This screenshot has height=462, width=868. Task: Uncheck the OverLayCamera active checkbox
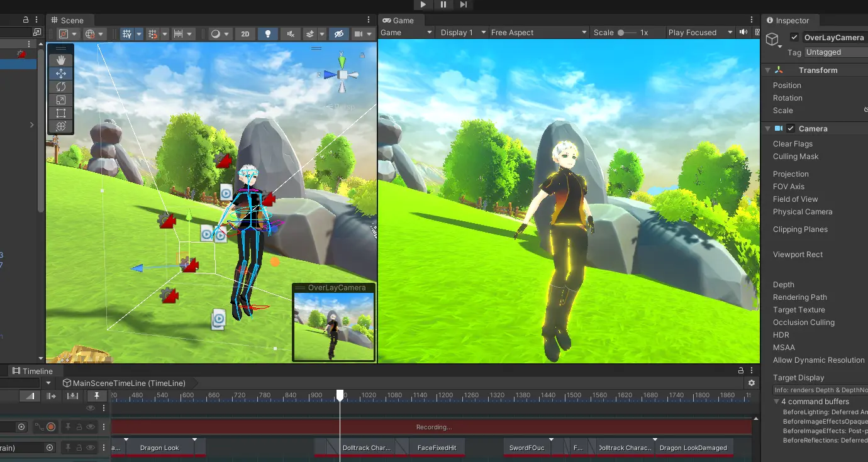[794, 38]
